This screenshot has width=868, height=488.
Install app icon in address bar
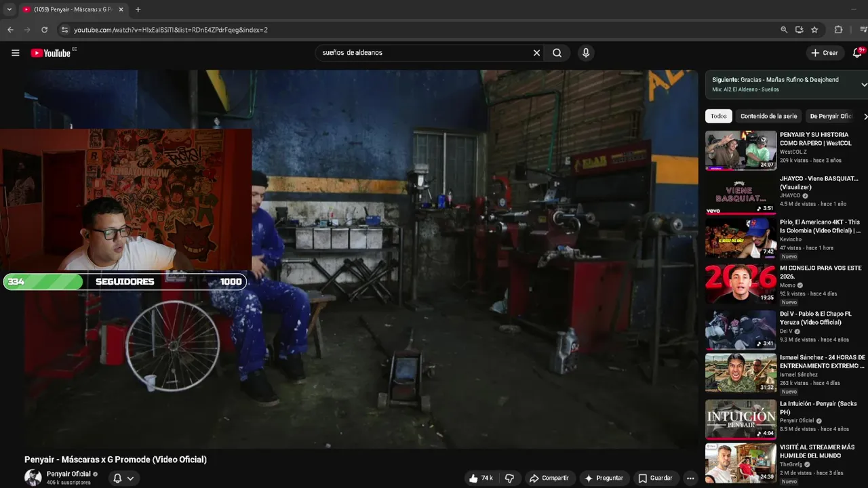click(800, 30)
